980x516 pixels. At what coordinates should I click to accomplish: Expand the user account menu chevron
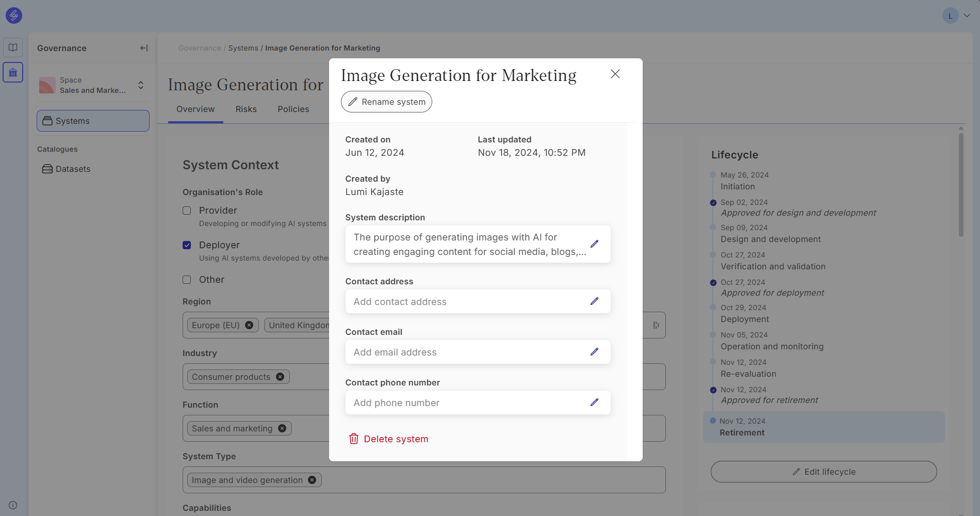click(967, 15)
